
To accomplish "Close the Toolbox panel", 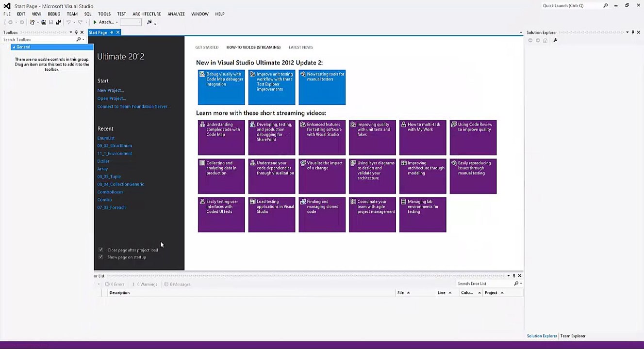I will point(82,32).
